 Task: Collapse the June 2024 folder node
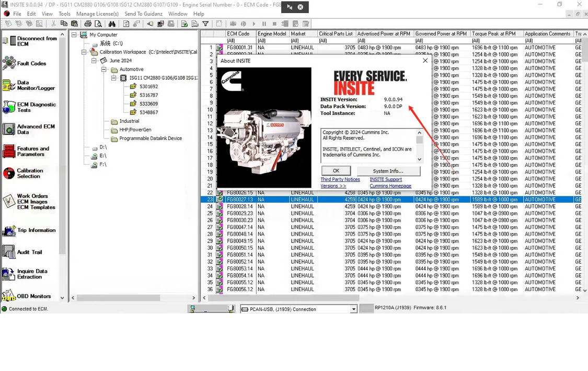tap(94, 61)
